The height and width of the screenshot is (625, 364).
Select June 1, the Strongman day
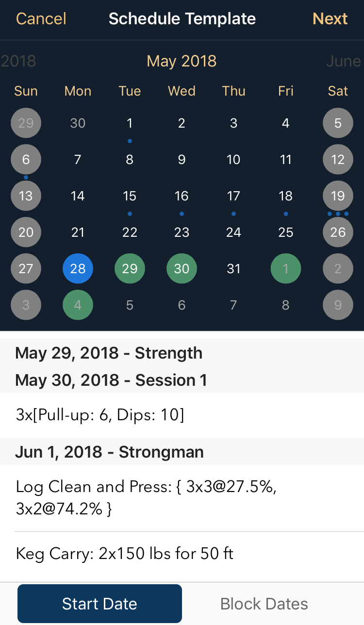tap(286, 268)
